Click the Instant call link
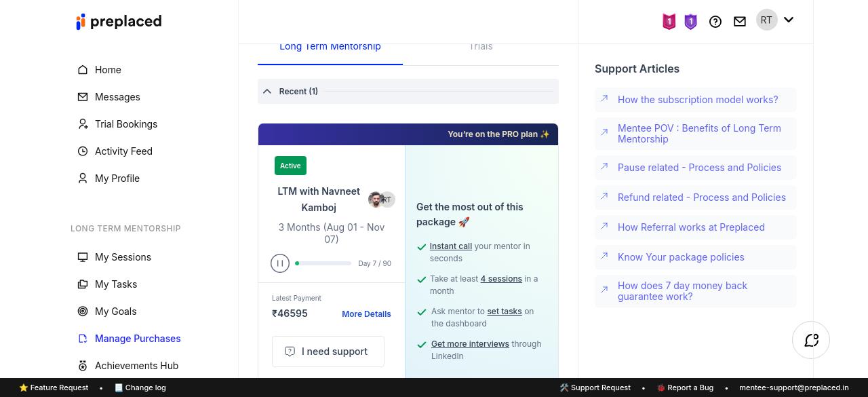This screenshot has height=397, width=868. [x=451, y=246]
